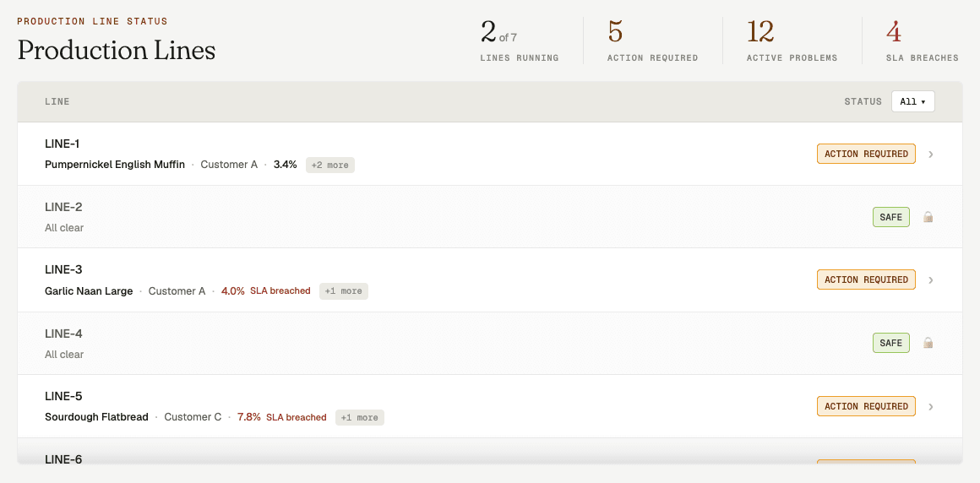The height and width of the screenshot is (483, 980).
Task: Click the ACTION REQUIRED badge for LINE-5
Action: pos(866,406)
